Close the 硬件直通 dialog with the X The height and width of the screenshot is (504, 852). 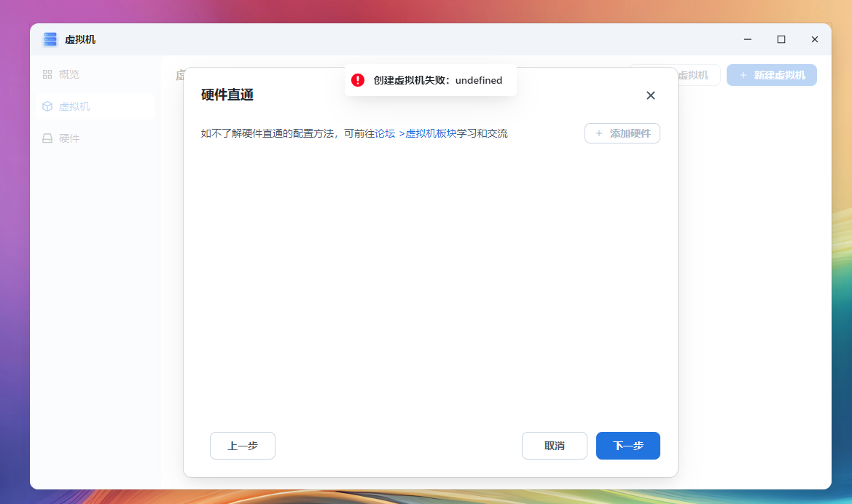(x=650, y=95)
